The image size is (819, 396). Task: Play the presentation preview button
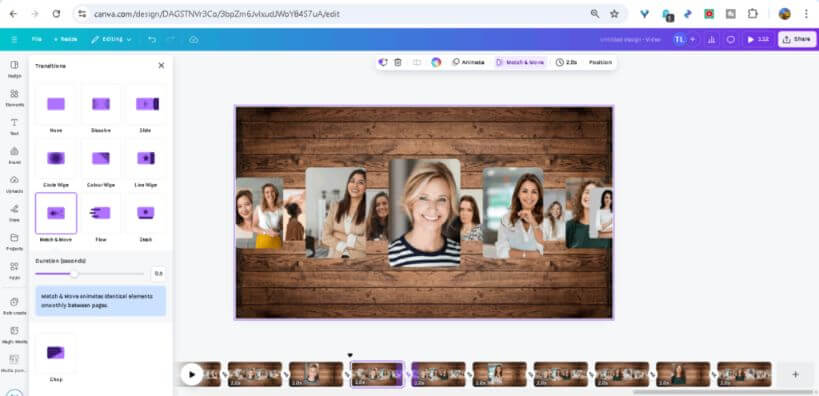click(x=758, y=39)
